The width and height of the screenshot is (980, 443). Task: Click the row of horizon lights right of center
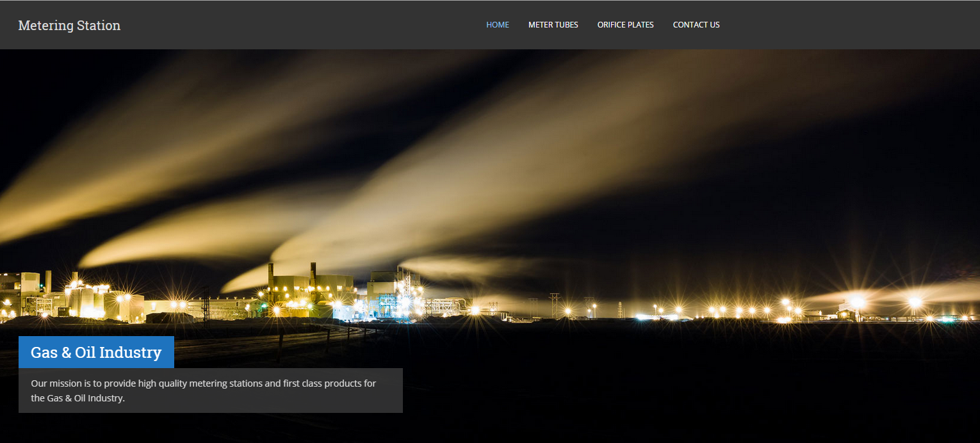tap(737, 311)
